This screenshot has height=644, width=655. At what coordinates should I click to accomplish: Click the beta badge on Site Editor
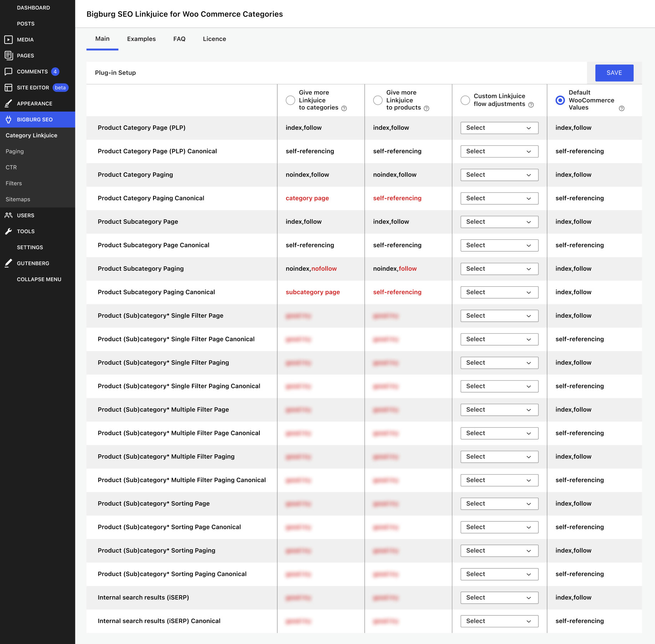[60, 88]
